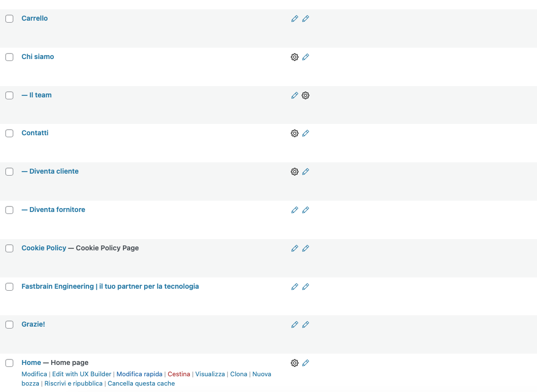Move Home page to trash via Cestina
This screenshot has width=537, height=392.
[x=179, y=374]
